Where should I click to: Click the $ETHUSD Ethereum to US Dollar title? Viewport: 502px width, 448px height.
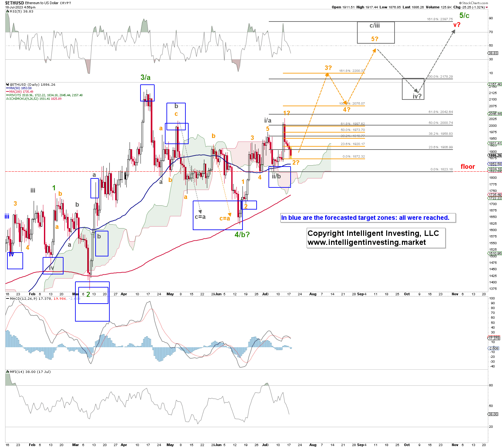point(38,3)
